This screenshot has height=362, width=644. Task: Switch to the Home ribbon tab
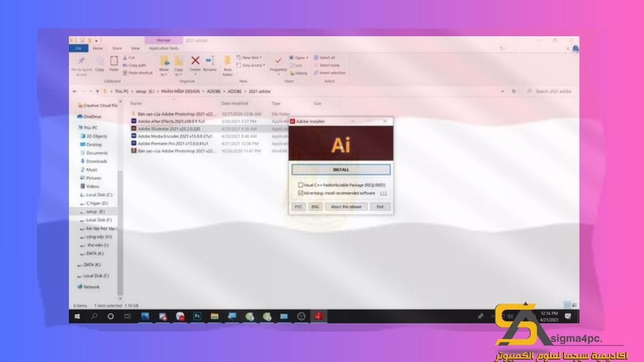[x=98, y=48]
